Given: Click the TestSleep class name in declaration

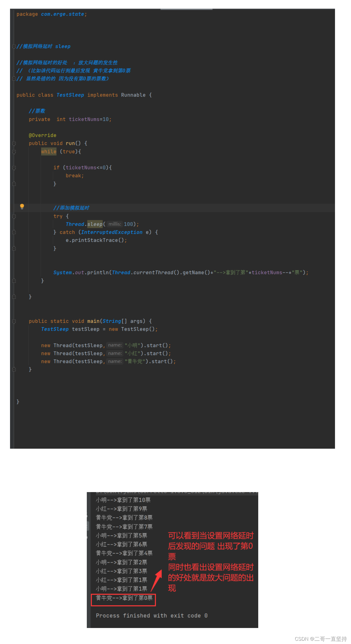Looking at the screenshot, I should (70, 95).
